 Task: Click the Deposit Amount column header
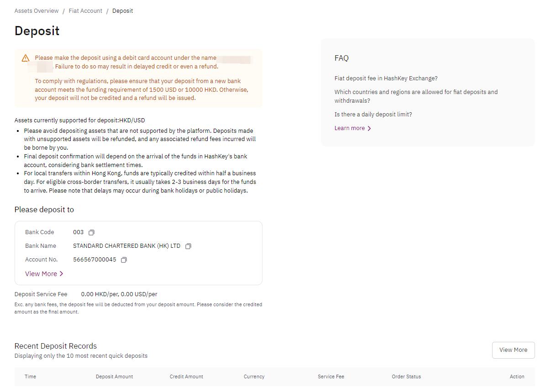point(115,377)
